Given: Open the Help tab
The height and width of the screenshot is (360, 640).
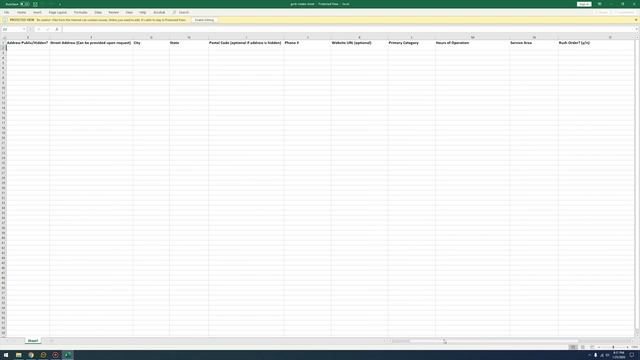Looking at the screenshot, I should click(x=142, y=13).
